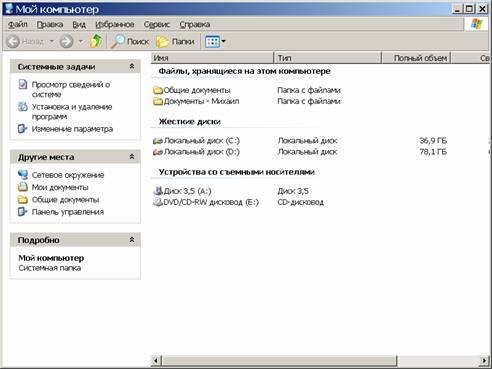Screen dimensions: 492x369
Task: Click the 36,9 ГБ size value
Action: 433,141
